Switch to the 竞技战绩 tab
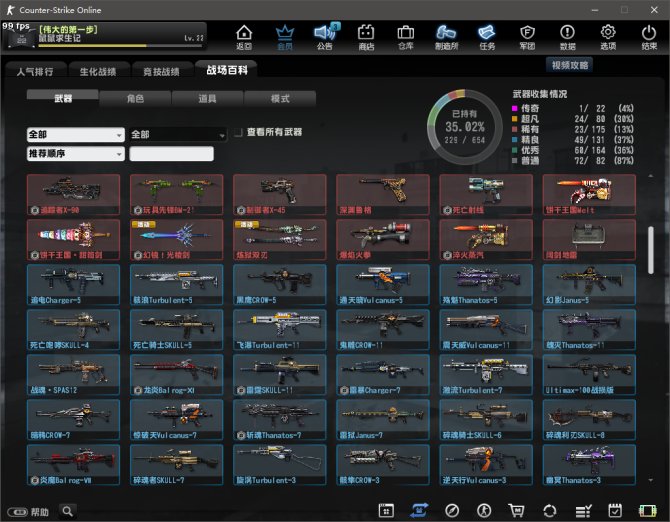 click(x=162, y=71)
